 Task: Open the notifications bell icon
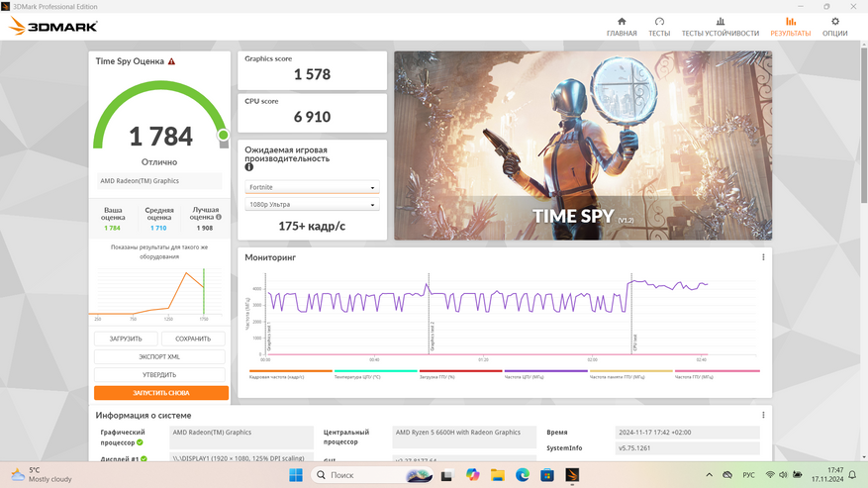click(x=852, y=475)
